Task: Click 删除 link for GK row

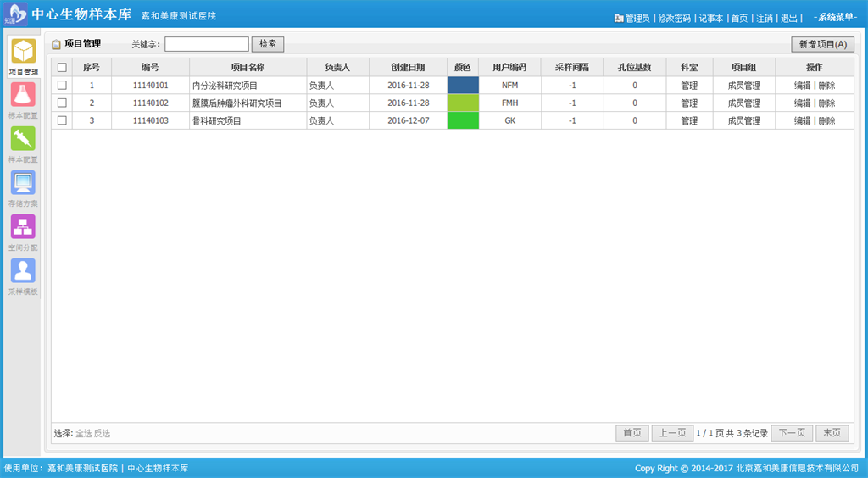Action: (826, 121)
